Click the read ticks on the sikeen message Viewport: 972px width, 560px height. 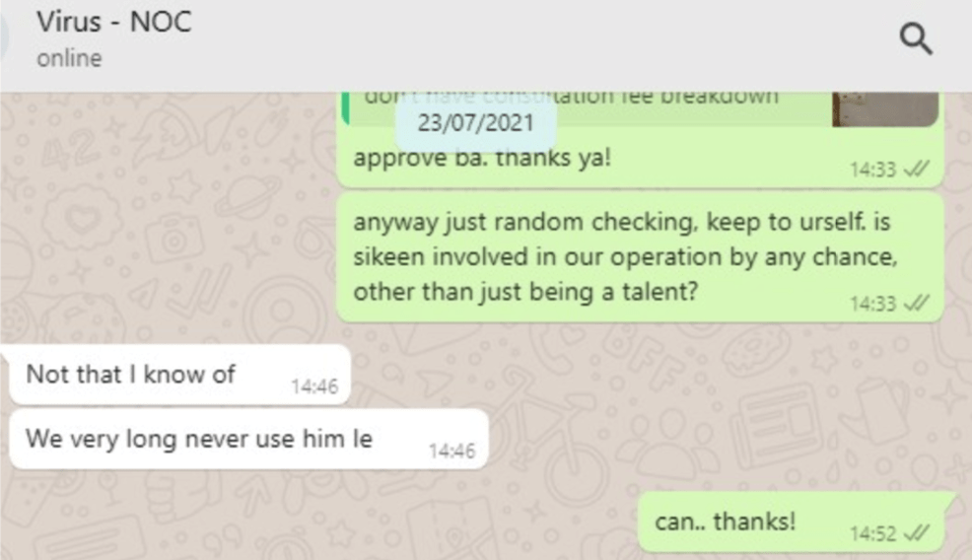916,304
